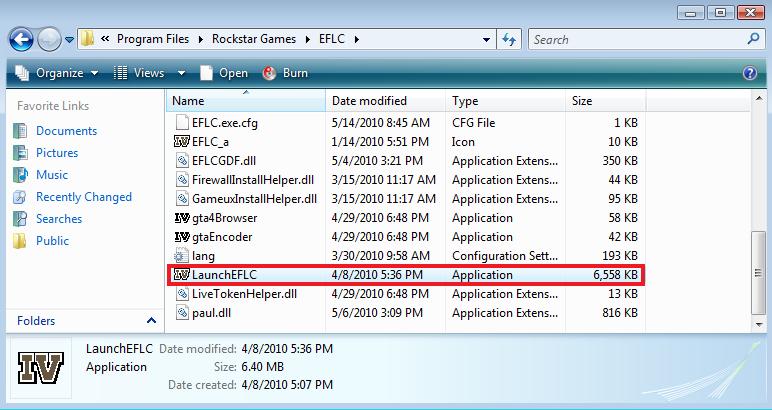The image size is (772, 410).
Task: Open the address bar history dropdown
Action: pos(486,40)
